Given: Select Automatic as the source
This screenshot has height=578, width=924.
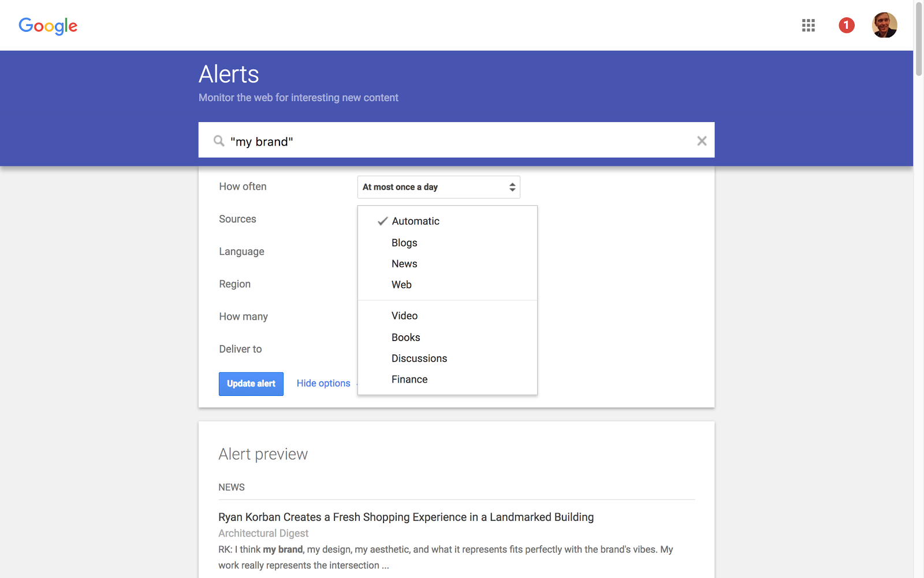Looking at the screenshot, I should click(415, 221).
